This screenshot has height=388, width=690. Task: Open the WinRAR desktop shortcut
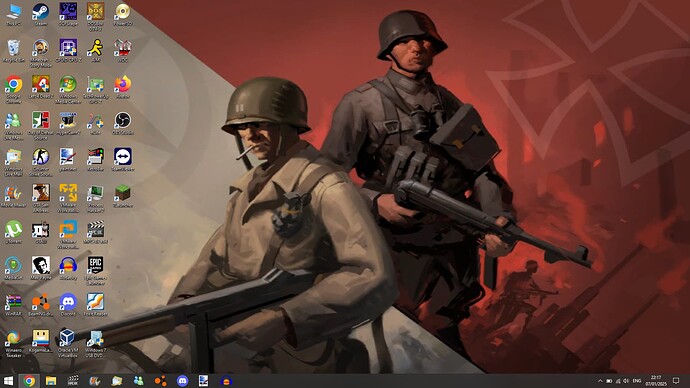coord(14,304)
